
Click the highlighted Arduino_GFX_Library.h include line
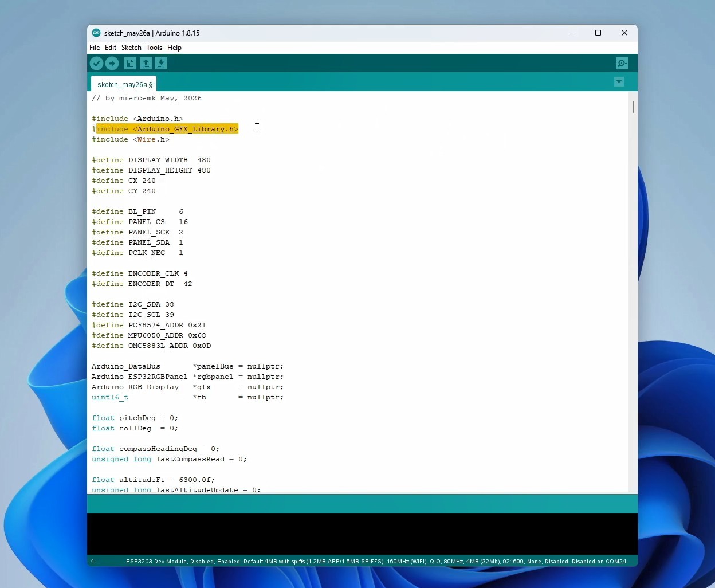tap(165, 129)
